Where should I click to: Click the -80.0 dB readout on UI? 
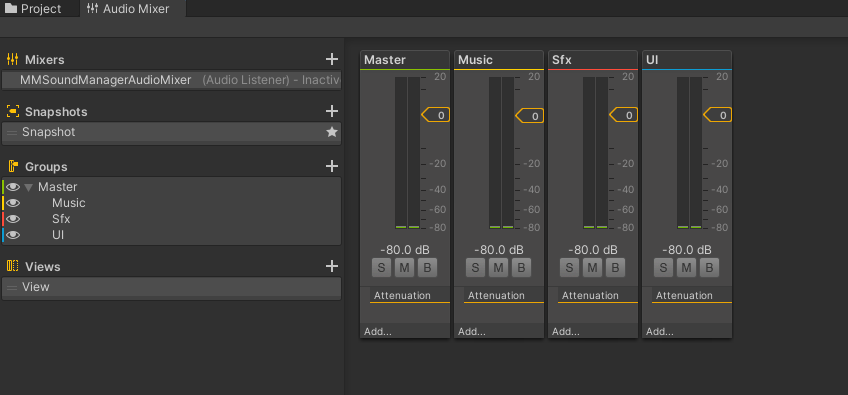[687, 250]
